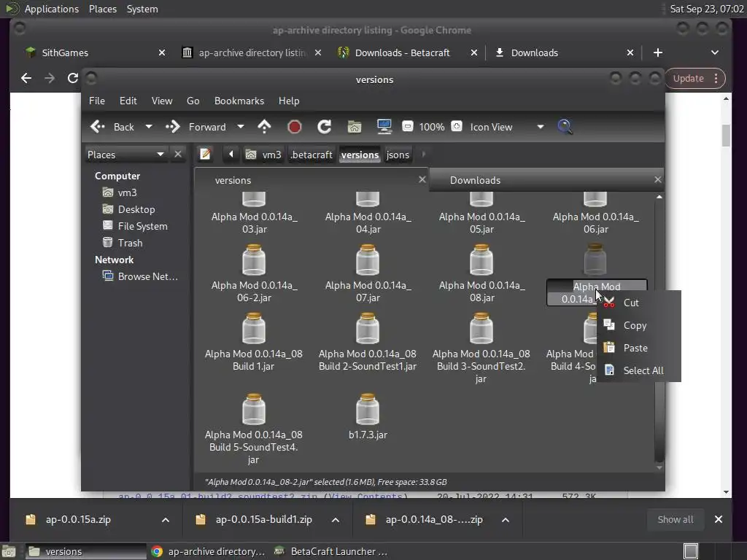
Task: Click Show all downloads button
Action: (675, 519)
